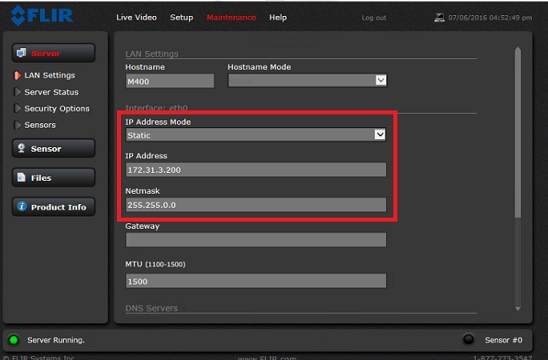The width and height of the screenshot is (548, 360).
Task: Click the info icon on Product Info
Action: pos(22,207)
